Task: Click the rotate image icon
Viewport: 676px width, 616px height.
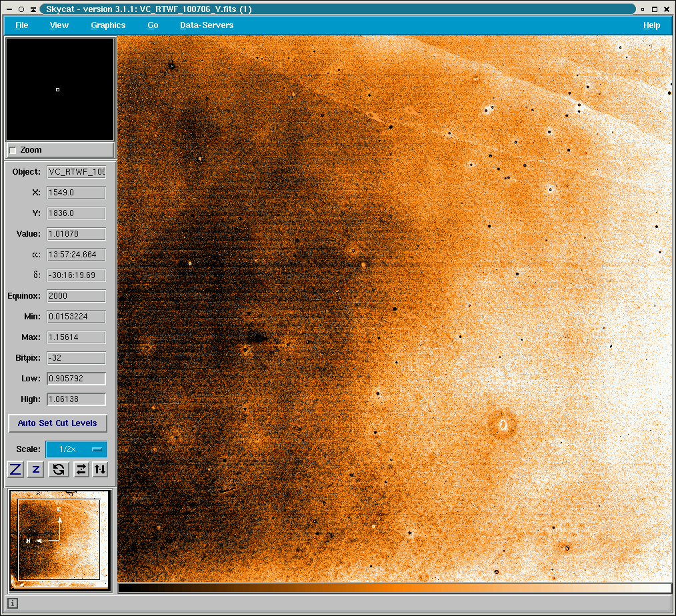Action: click(59, 469)
